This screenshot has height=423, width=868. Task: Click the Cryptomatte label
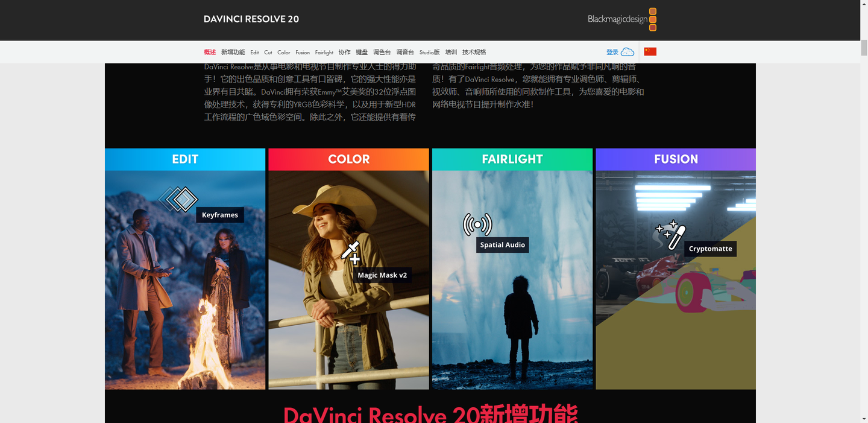click(711, 249)
